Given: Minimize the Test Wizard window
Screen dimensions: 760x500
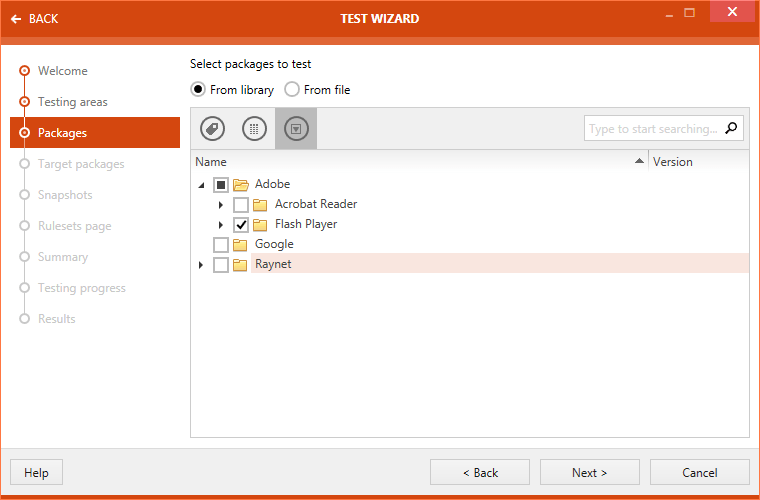Looking at the screenshot, I should point(669,16).
